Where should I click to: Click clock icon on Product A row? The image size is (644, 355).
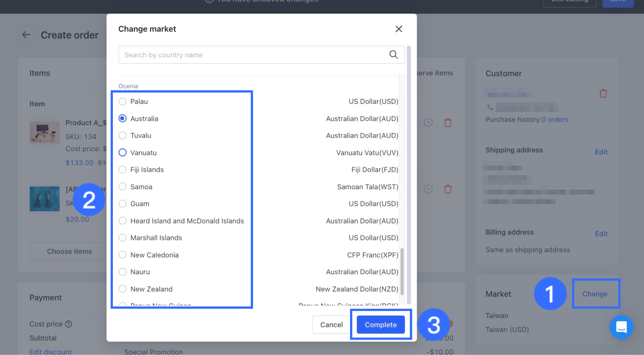click(428, 123)
